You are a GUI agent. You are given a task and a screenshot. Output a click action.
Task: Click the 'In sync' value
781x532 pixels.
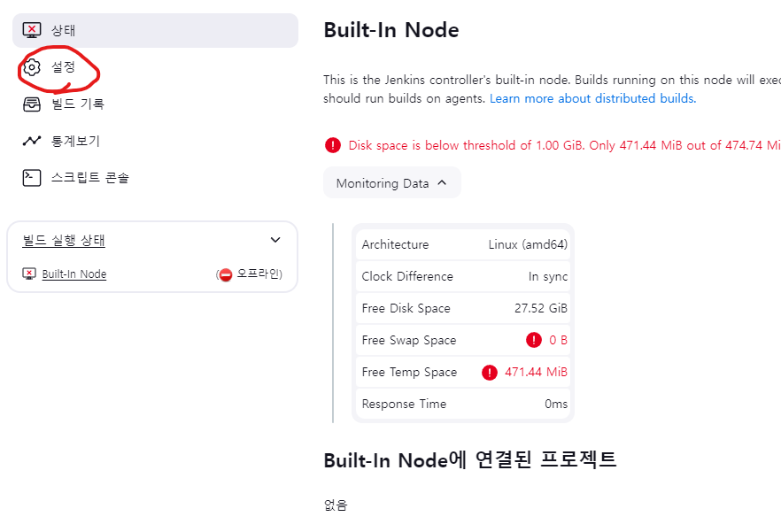pos(548,276)
